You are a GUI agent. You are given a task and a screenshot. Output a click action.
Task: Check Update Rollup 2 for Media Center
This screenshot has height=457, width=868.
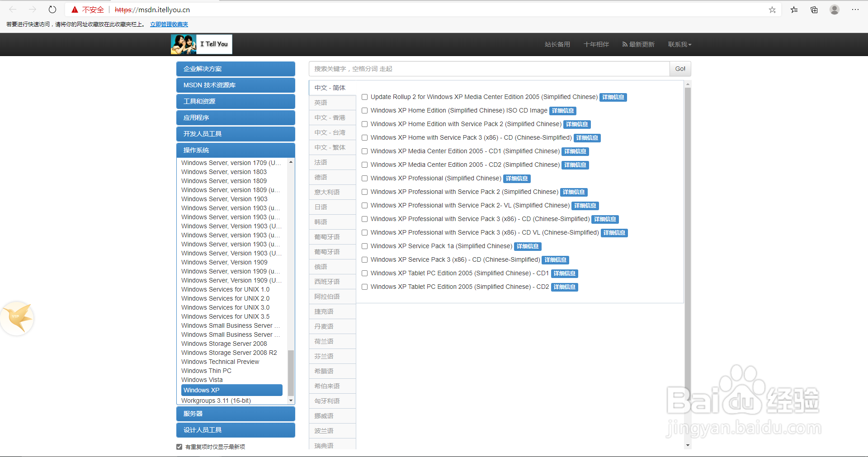[x=364, y=97]
